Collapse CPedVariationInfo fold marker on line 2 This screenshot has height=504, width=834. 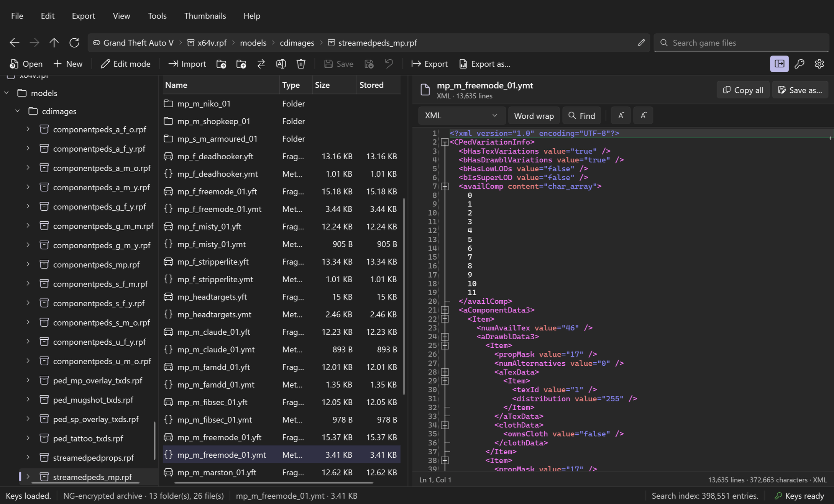[x=445, y=142]
